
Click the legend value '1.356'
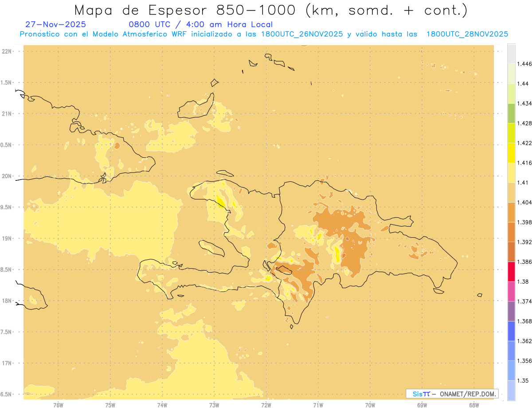524,361
